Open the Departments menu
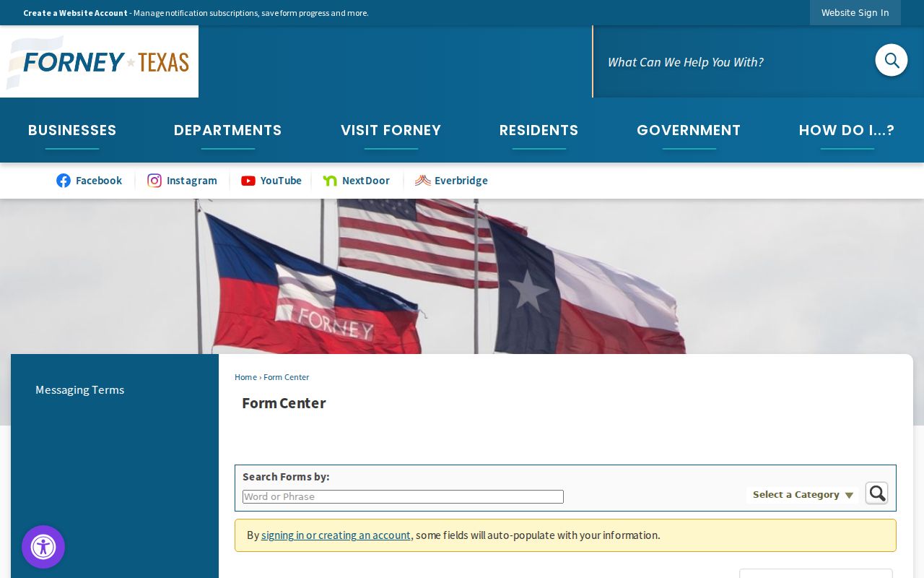 [x=227, y=130]
